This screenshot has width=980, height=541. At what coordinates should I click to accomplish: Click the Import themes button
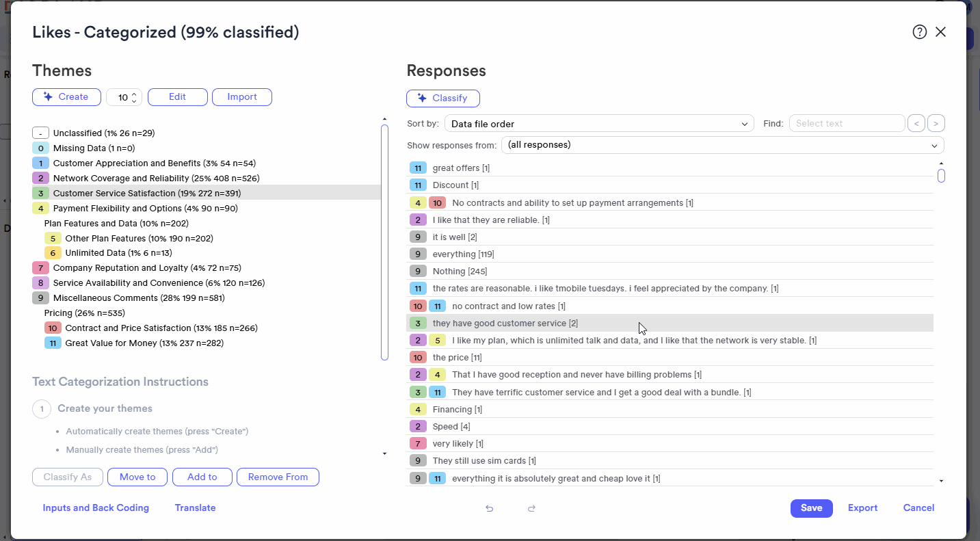[x=242, y=97]
